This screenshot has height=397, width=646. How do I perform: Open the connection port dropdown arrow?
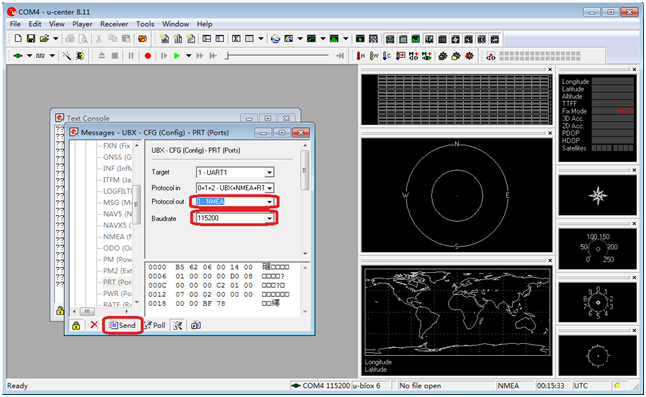29,56
